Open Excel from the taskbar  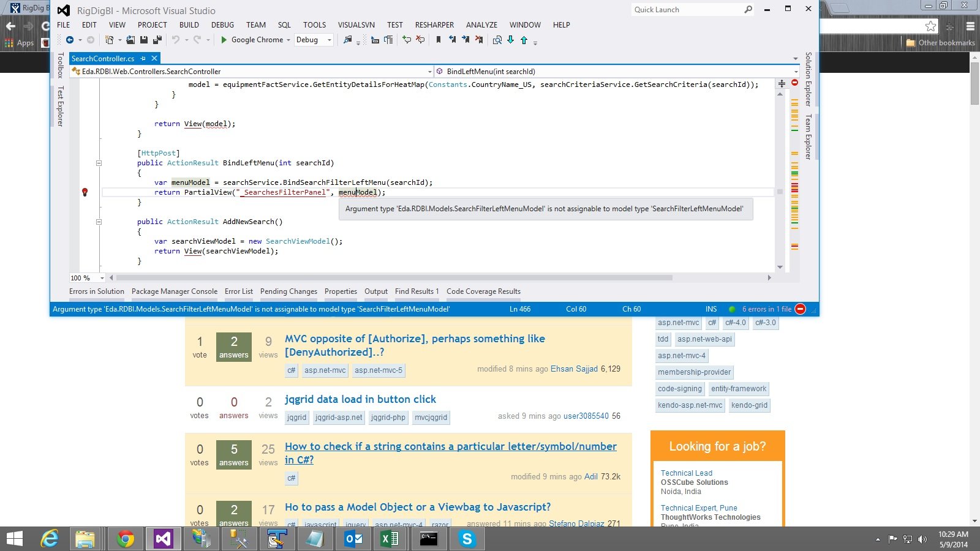(x=389, y=539)
